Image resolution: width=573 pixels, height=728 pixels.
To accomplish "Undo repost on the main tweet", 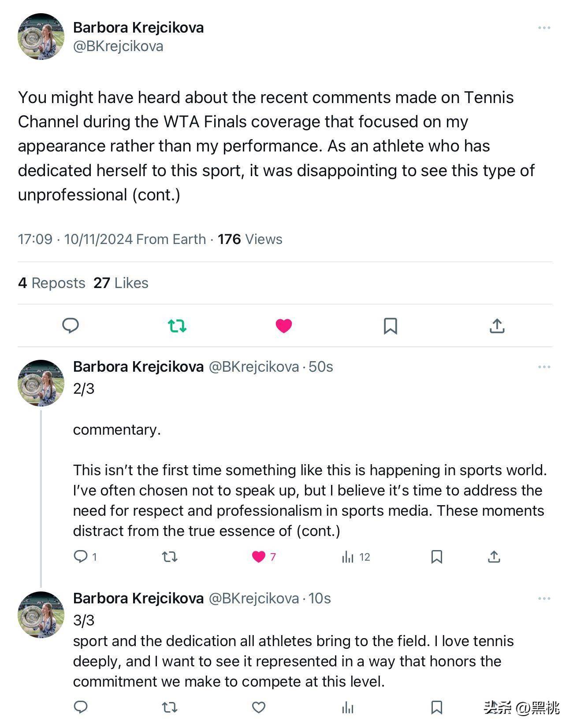I will click(x=177, y=326).
